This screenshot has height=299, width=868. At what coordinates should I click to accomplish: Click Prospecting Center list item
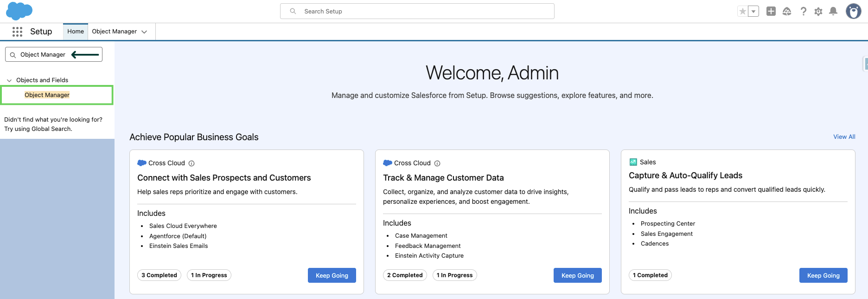[x=668, y=224]
